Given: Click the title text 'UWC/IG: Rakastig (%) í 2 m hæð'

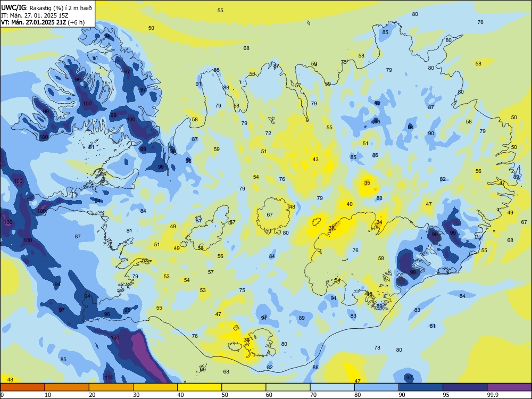Looking at the screenshot, I should [46, 8].
